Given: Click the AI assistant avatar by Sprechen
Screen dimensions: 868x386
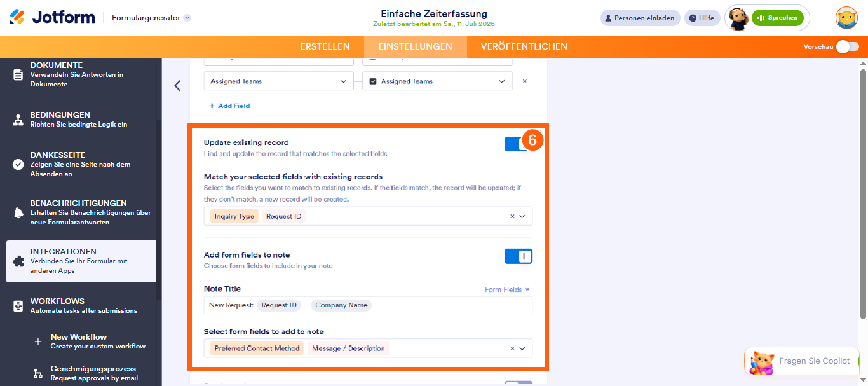Looking at the screenshot, I should point(738,18).
